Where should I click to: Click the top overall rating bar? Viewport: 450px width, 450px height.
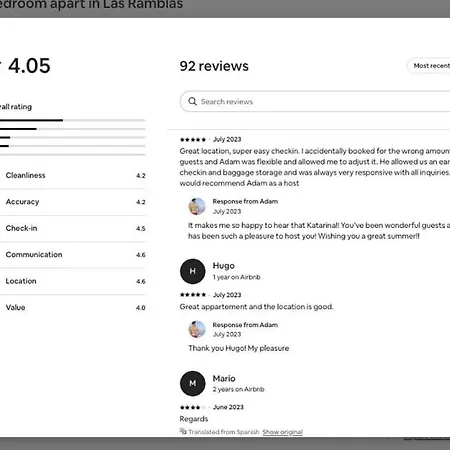click(73, 120)
